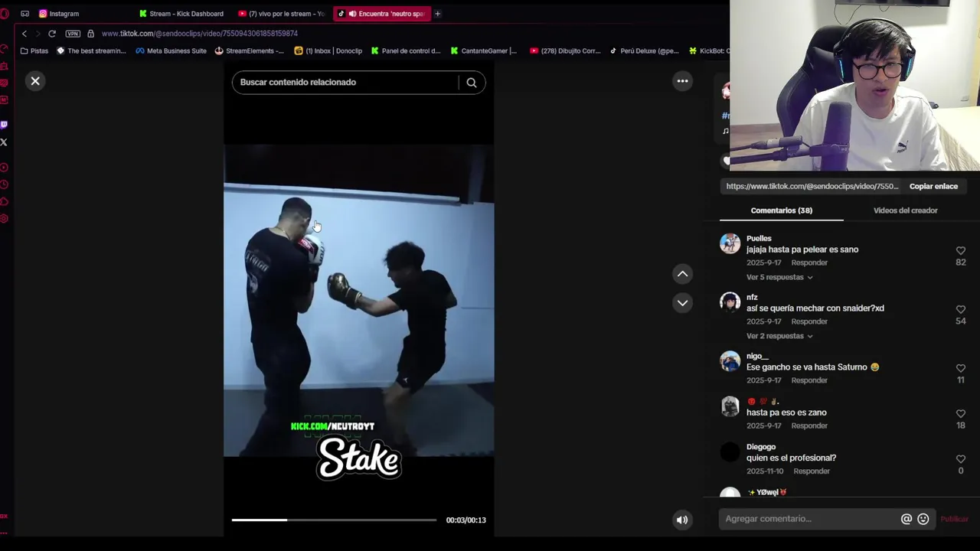The image size is (980, 551).
Task: Click 'Copiar enlace' button
Action: (x=933, y=186)
